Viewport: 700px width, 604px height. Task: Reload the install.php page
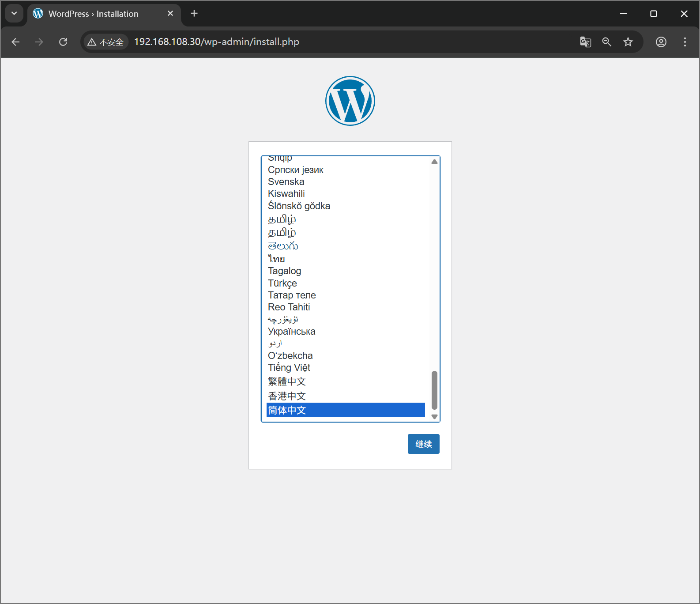click(x=63, y=42)
